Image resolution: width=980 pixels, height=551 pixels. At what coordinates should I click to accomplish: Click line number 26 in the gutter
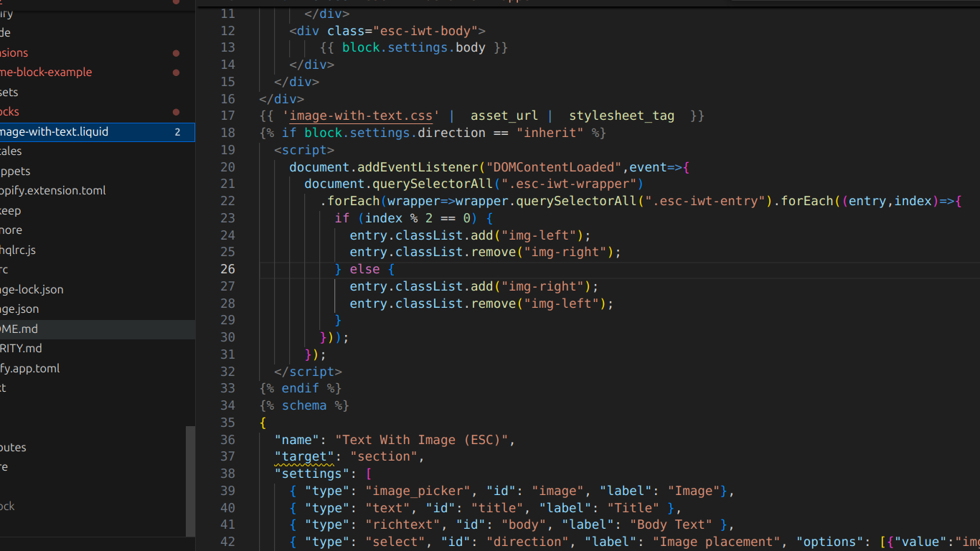[x=227, y=269]
